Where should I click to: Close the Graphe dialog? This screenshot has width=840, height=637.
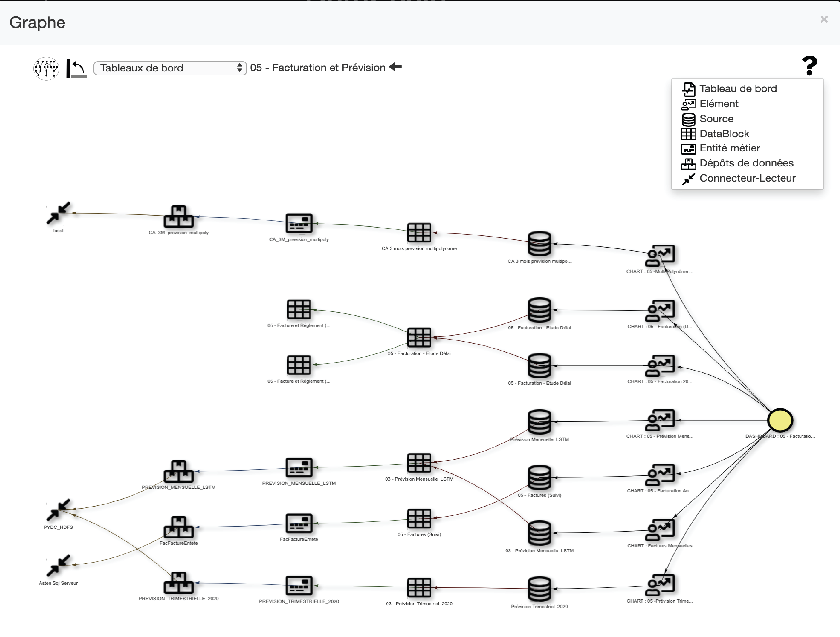tap(824, 19)
